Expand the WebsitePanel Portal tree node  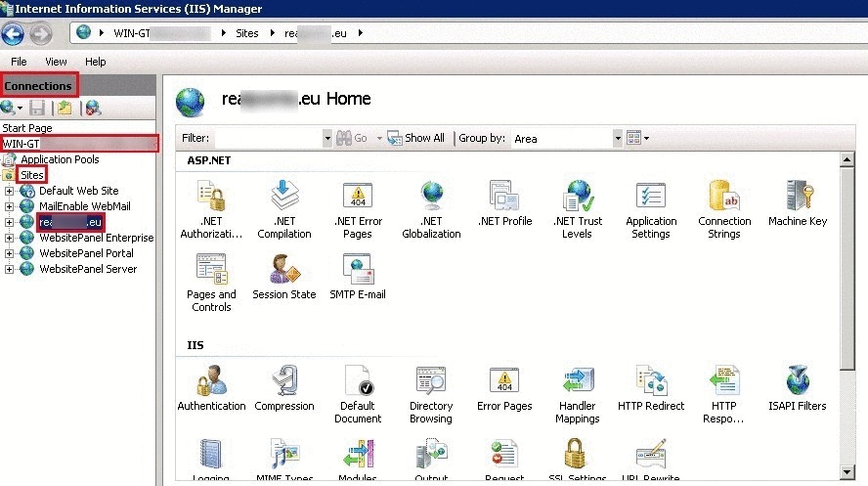click(10, 253)
